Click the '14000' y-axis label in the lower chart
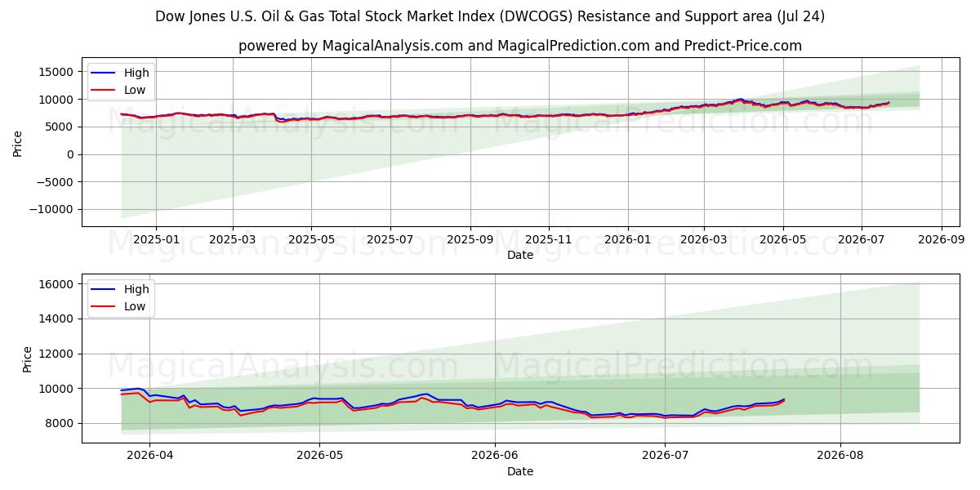 pyautogui.click(x=58, y=318)
